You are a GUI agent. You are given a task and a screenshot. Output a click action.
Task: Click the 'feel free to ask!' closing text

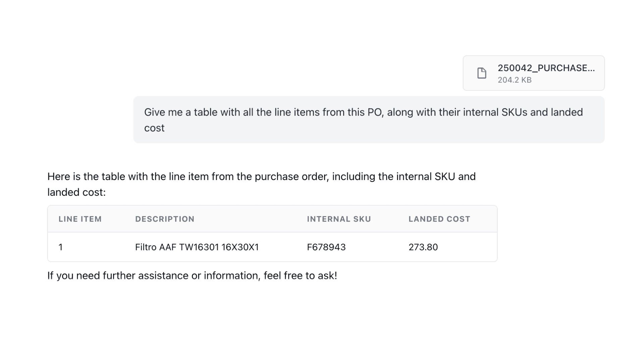point(300,276)
